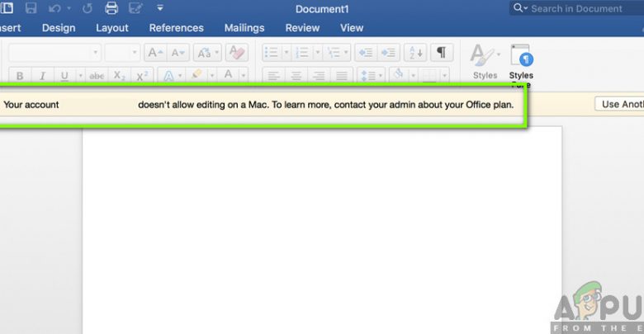Screen dimensions: 644x334
Task: Open the Styles gallery
Action: pos(485,62)
